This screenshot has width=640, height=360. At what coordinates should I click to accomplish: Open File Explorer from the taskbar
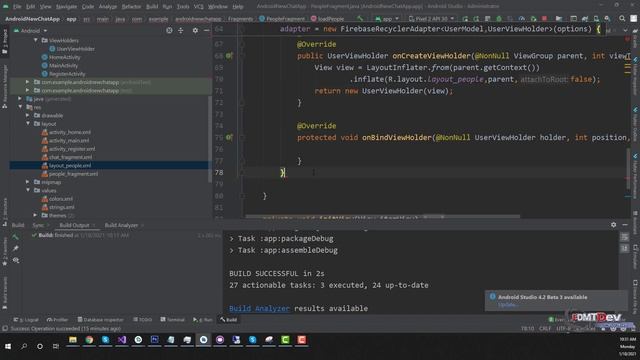(x=73, y=340)
